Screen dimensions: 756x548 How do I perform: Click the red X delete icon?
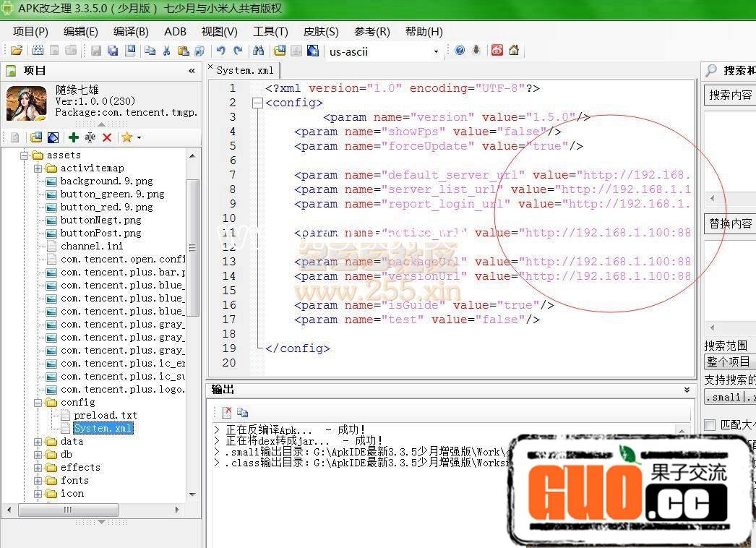pos(107,137)
